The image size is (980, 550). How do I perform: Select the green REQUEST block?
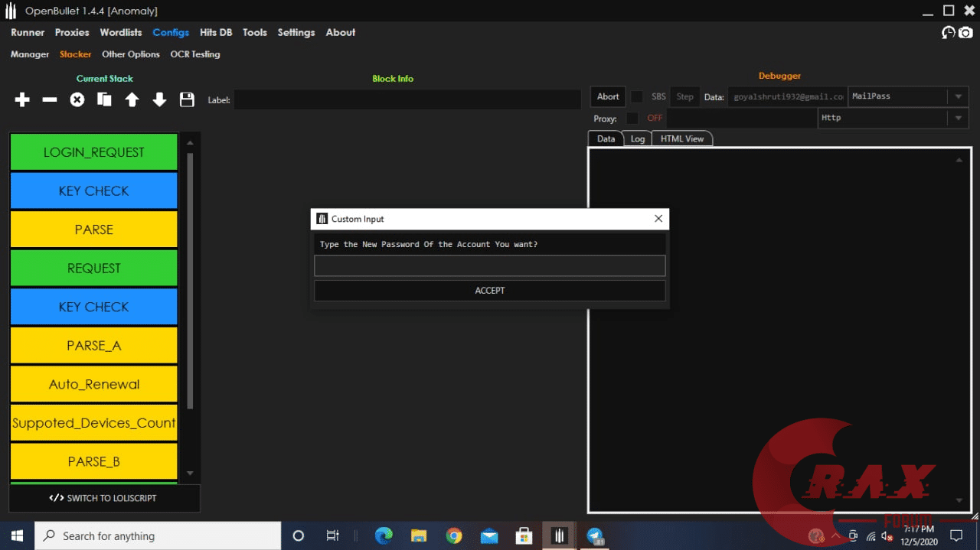click(94, 268)
